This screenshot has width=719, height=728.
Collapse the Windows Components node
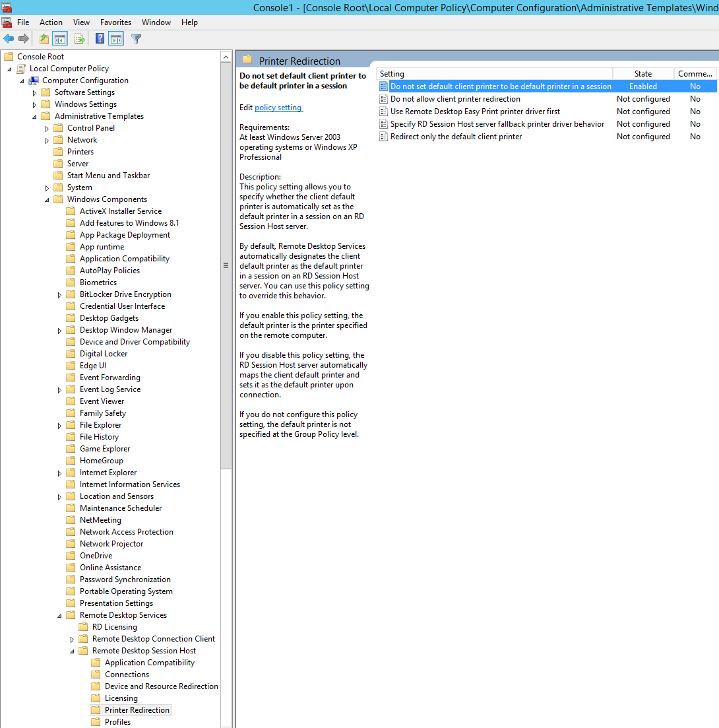47,200
